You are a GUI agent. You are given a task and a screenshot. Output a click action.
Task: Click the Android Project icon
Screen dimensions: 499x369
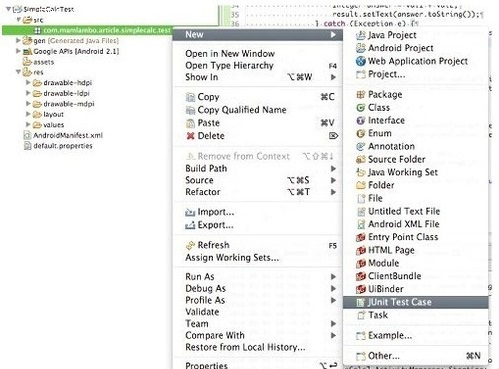pos(361,48)
